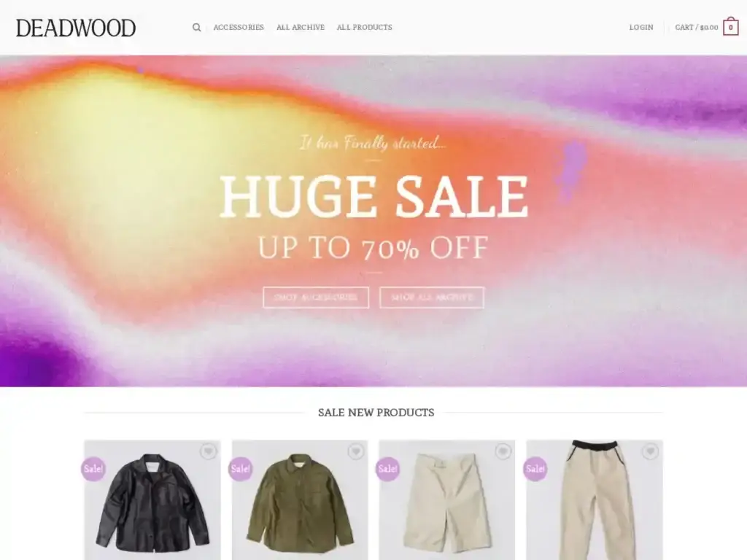Screen dimensions: 747x560
Task: Open the Accessories menu item
Action: (239, 28)
